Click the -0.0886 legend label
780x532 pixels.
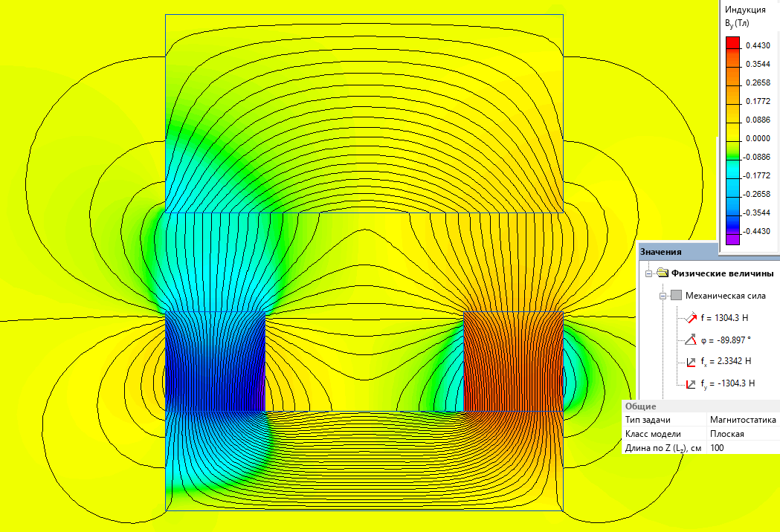(757, 157)
